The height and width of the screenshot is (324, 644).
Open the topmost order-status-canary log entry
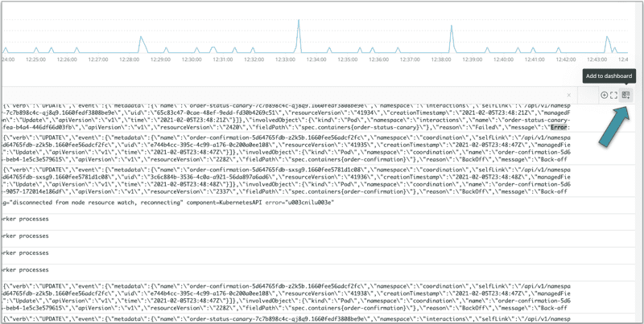click(282, 117)
